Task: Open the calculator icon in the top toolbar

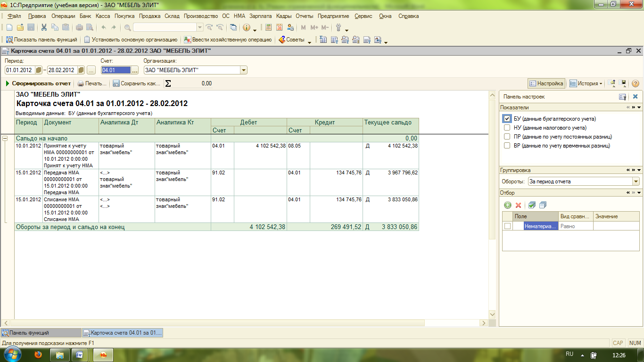Action: click(268, 27)
